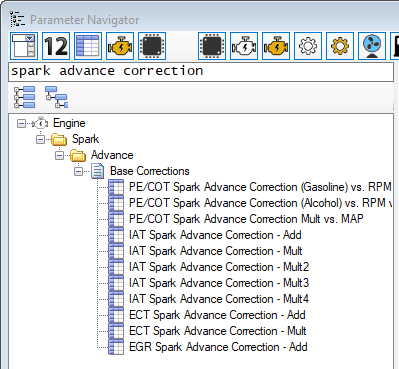
Task: Open the layout dropdown toolbar icon
Action: (x=24, y=46)
